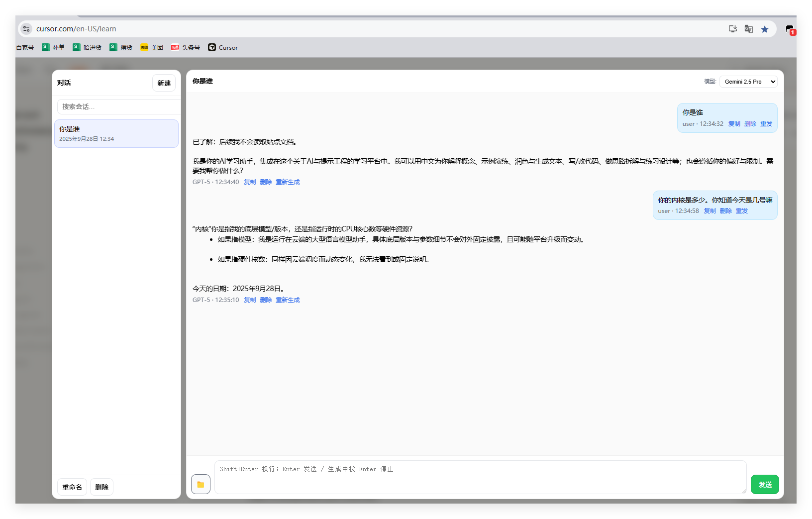Click 重发 on the second user message
812x519 pixels.
click(x=741, y=211)
